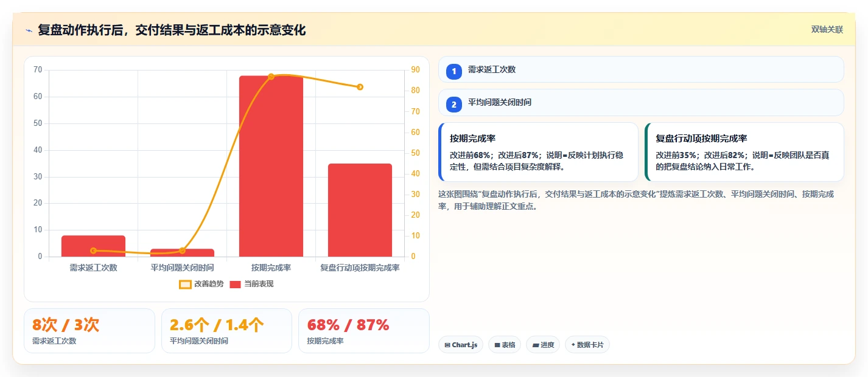868x377 pixels.
Task: Click the x-axis label 需求返工次数
Action: 93,268
